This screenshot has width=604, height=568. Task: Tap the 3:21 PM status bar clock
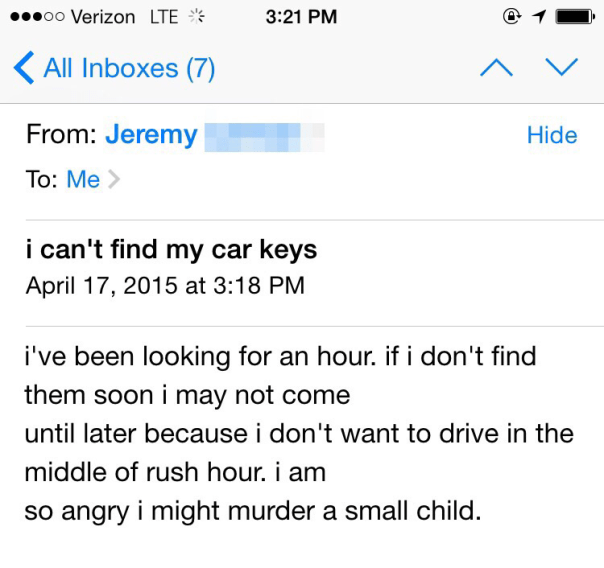point(302,17)
